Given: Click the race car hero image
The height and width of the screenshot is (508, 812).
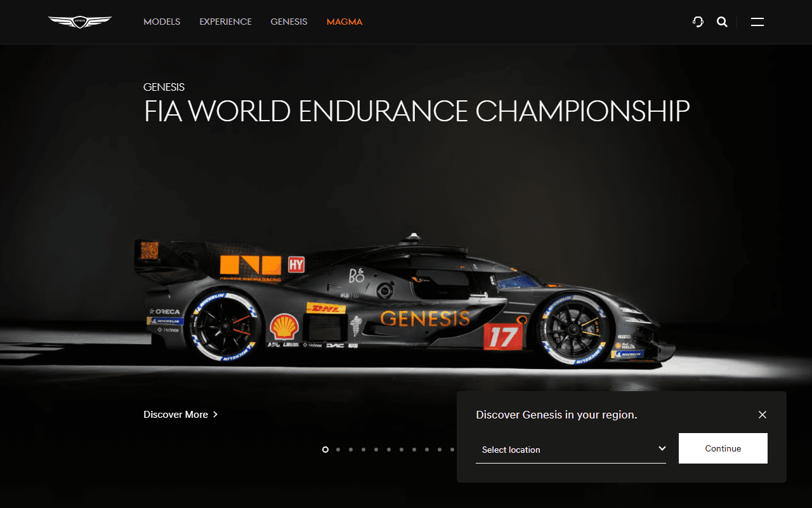Looking at the screenshot, I should [406, 302].
